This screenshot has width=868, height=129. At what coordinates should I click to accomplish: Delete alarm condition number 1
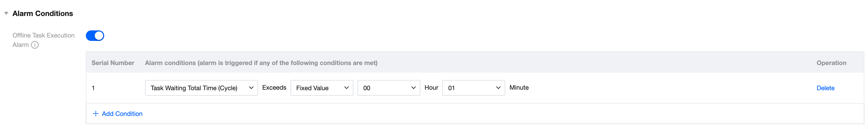coord(825,88)
